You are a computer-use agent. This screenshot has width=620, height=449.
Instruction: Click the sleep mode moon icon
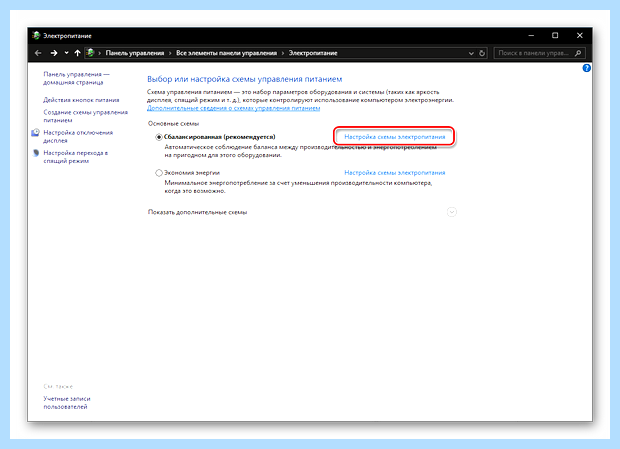36,153
